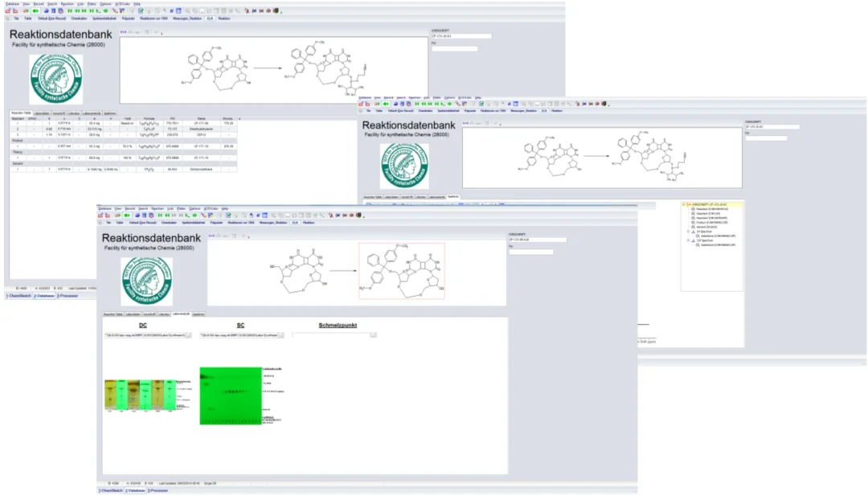Screen dimensions: 868x496
Task: Browse for a Schmelzpunkt file in front window
Action: (374, 335)
